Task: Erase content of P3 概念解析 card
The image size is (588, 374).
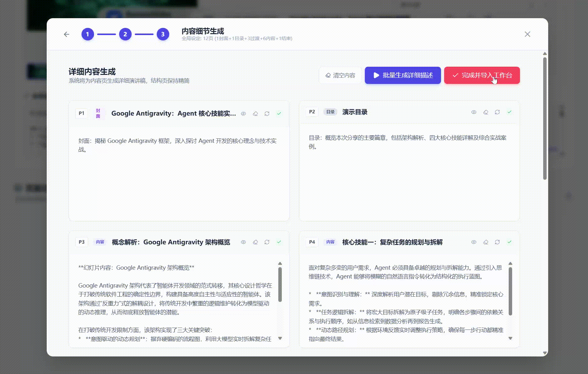Action: click(255, 242)
